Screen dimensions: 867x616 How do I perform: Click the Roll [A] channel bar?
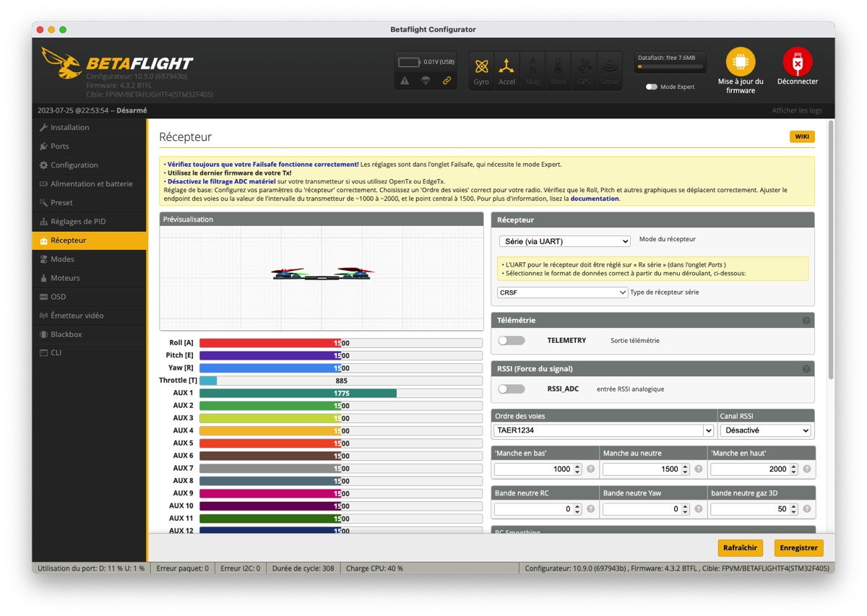341,343
